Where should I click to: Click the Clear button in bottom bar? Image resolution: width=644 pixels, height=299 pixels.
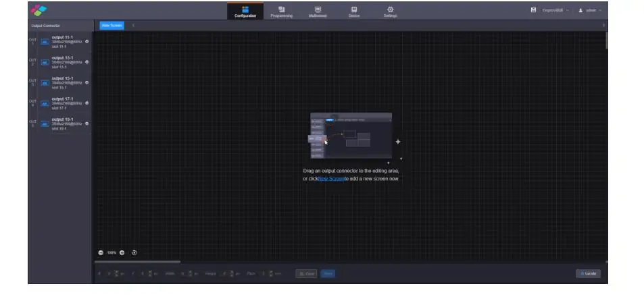306,273
